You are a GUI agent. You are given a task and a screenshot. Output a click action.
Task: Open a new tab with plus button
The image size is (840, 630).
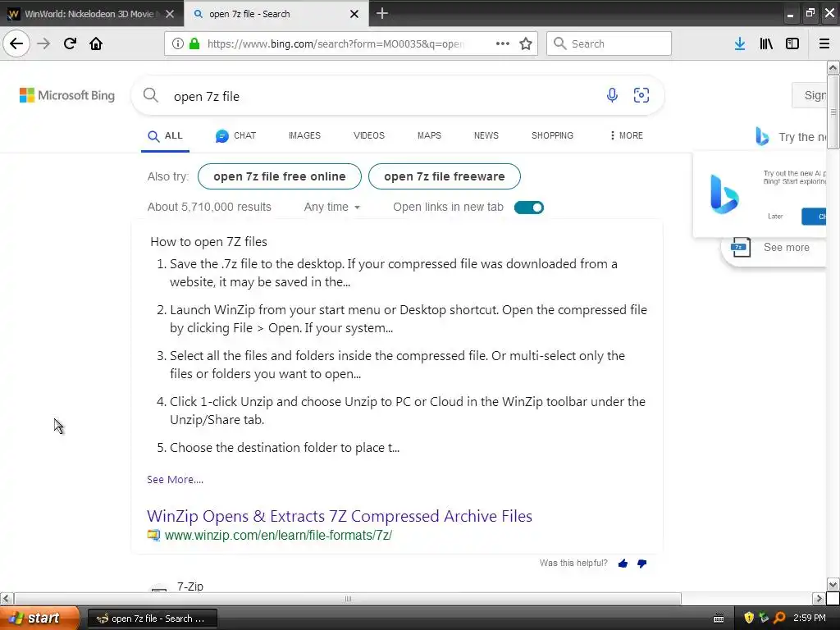[x=382, y=13]
